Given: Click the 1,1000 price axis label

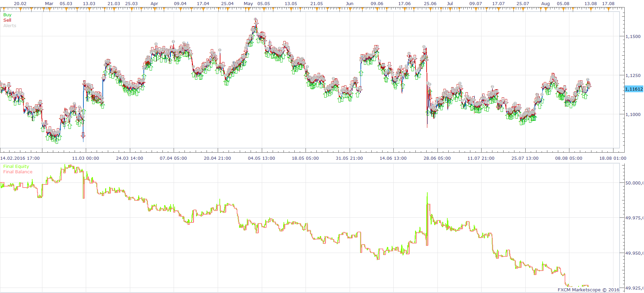Looking at the screenshot, I should [633, 115].
